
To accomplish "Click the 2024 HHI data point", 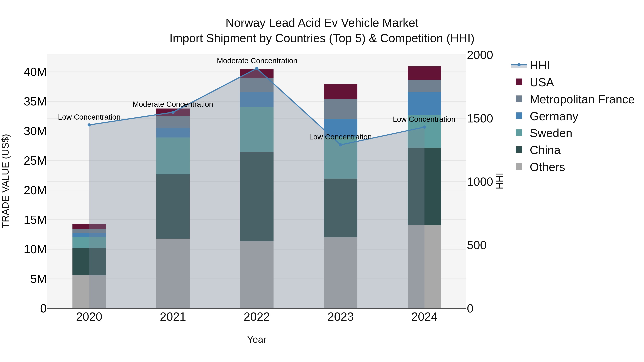I will click(424, 127).
